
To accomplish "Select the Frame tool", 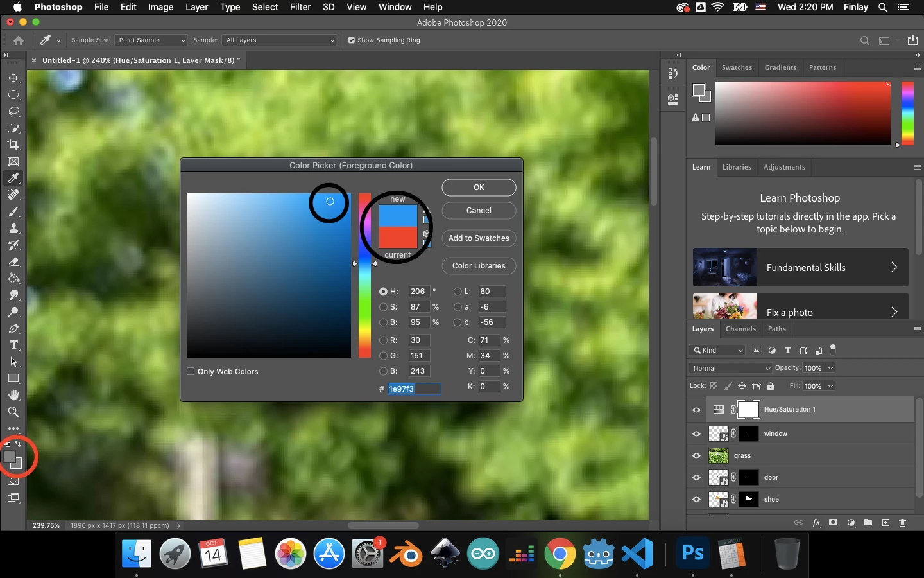I will (x=13, y=161).
